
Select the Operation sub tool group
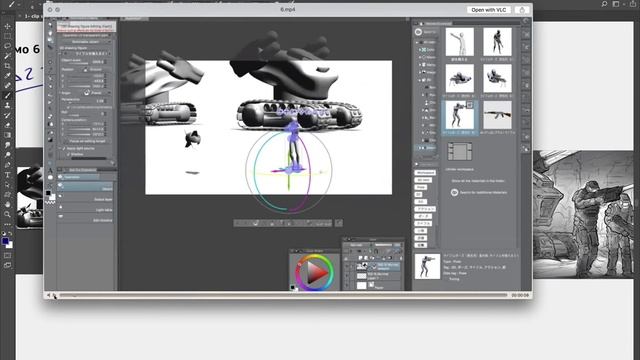(78, 177)
